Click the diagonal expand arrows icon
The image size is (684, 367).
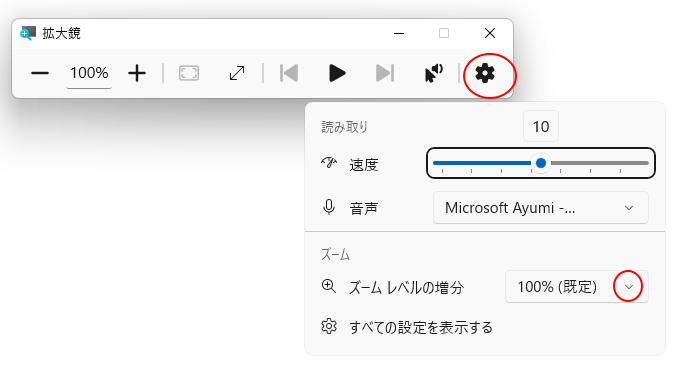coord(237,73)
